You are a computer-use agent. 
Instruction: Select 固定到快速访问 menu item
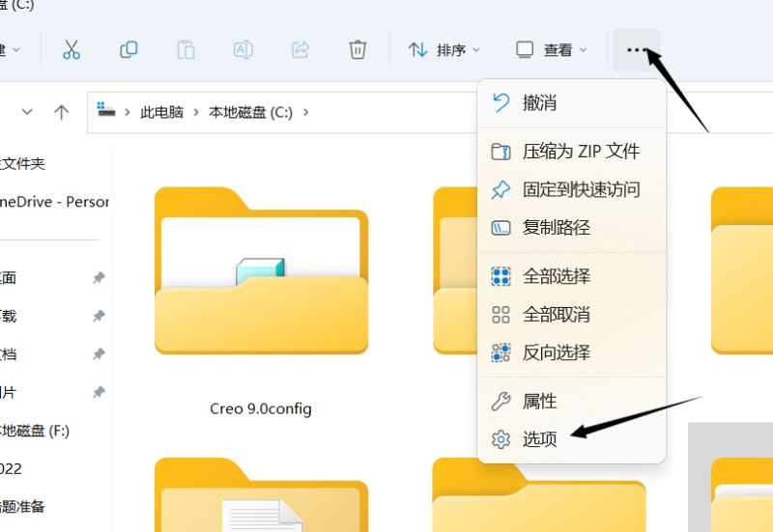coord(580,190)
